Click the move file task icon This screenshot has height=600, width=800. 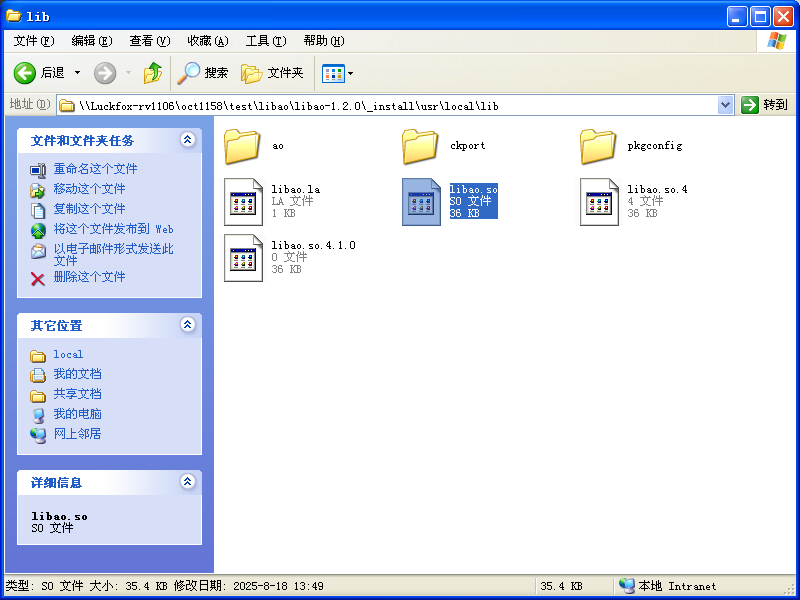coord(38,190)
